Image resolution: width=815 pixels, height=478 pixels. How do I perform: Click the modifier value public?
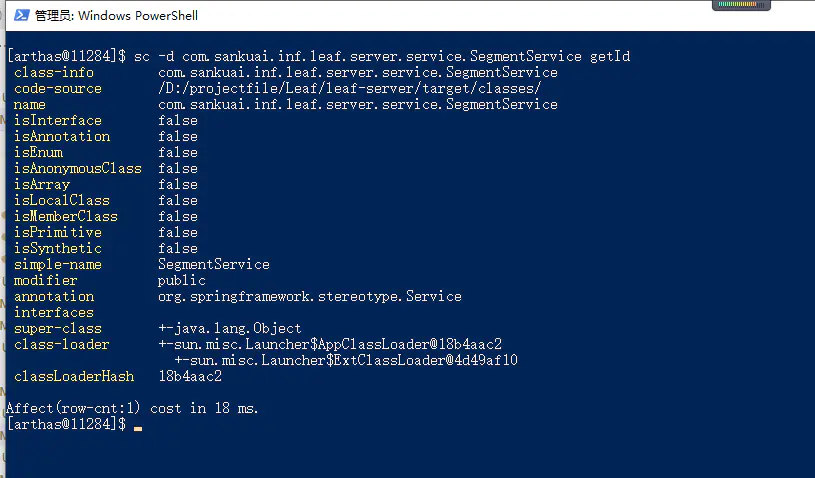[x=182, y=280]
